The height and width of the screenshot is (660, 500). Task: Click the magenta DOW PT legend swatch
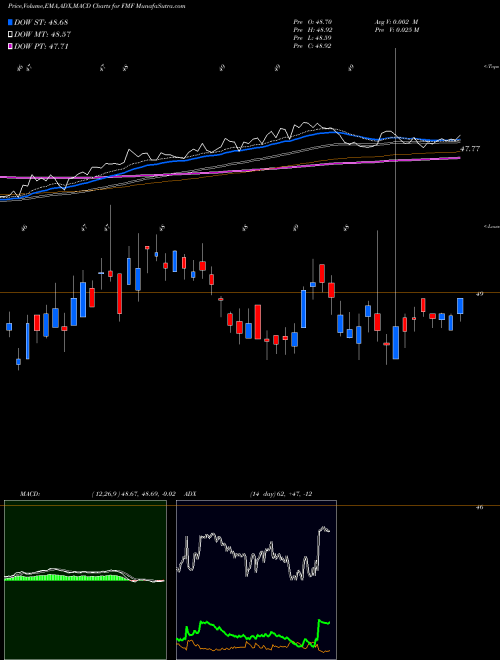[x=11, y=46]
